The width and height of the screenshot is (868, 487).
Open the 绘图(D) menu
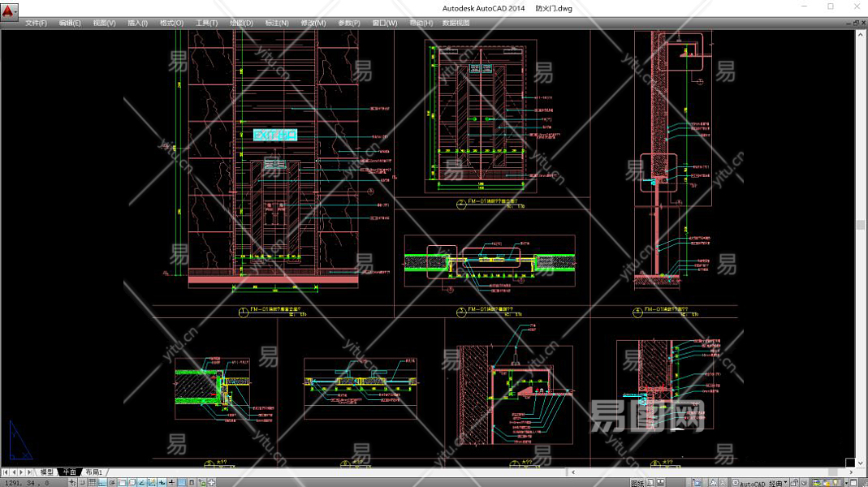(x=241, y=24)
